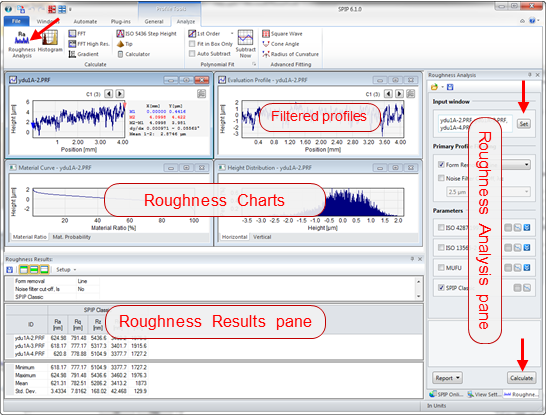The height and width of the screenshot is (415, 547).
Task: Show middle section layout in Roughness Results
Action: 34,270
